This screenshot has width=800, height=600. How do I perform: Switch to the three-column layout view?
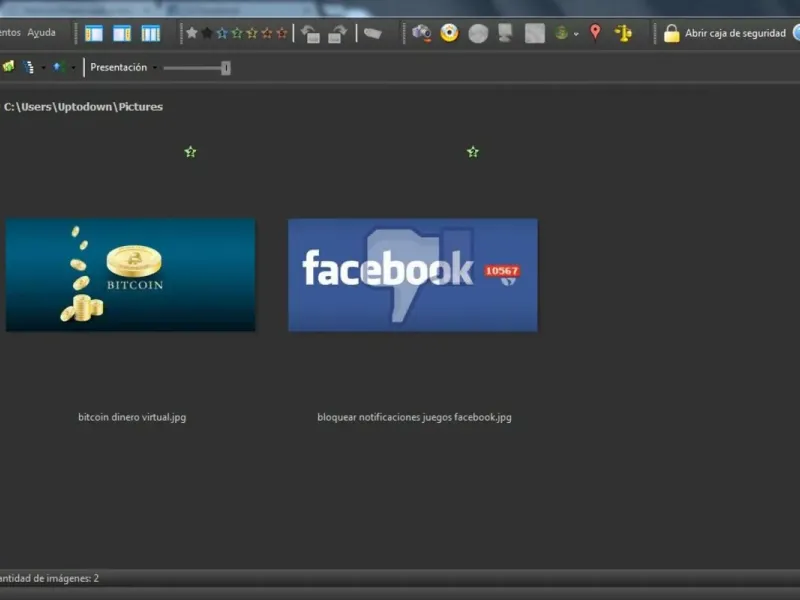click(x=151, y=34)
